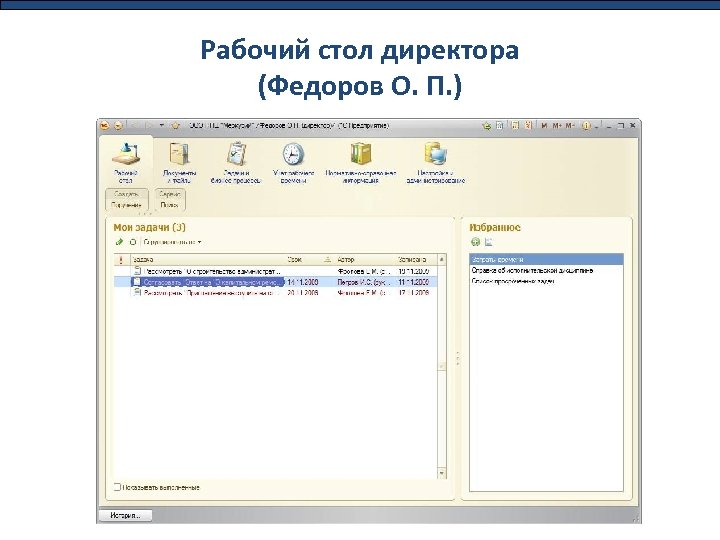Open the Настройка и администрирование section

435,162
